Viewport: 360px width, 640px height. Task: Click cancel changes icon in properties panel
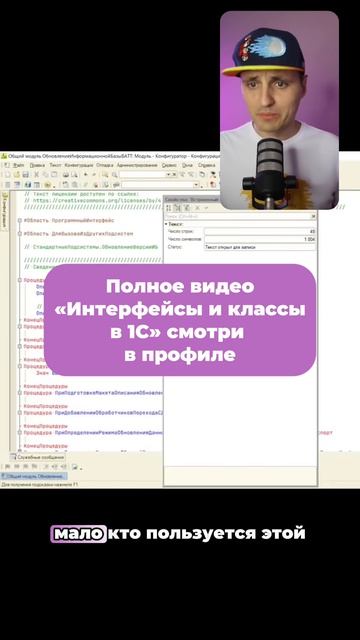coord(198,208)
